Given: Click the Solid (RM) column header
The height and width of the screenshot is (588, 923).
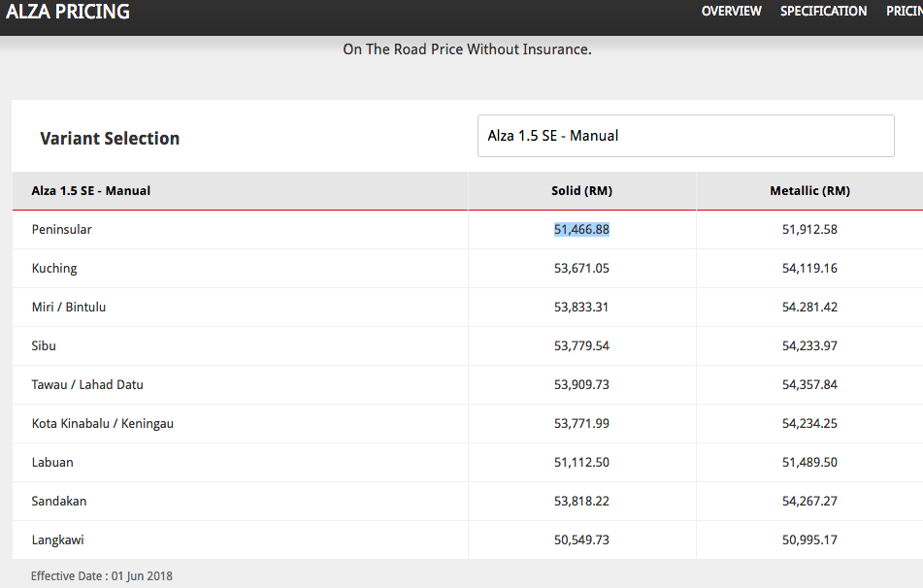Looking at the screenshot, I should (581, 191).
